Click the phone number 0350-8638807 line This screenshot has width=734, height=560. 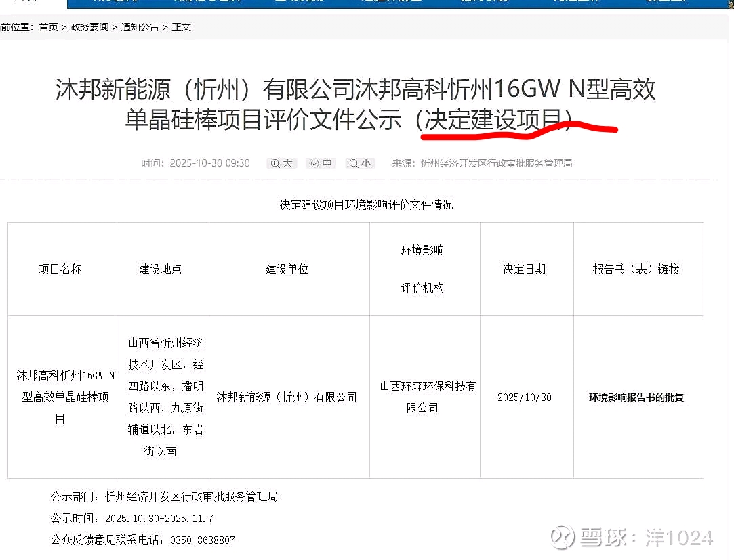(143, 540)
